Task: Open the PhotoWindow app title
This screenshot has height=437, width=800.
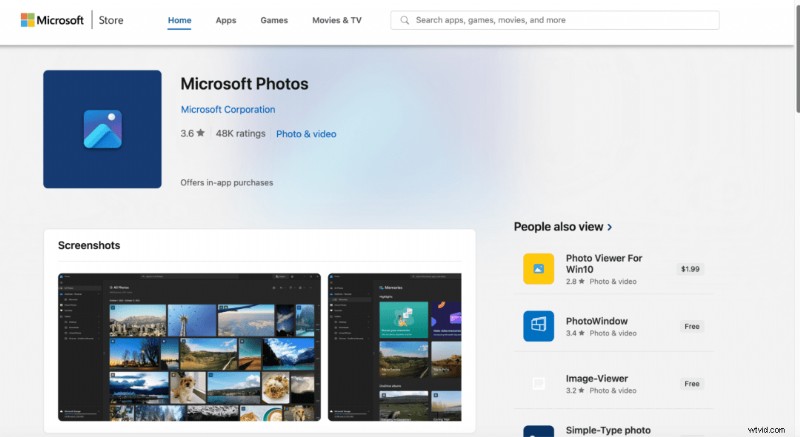Action: (596, 321)
